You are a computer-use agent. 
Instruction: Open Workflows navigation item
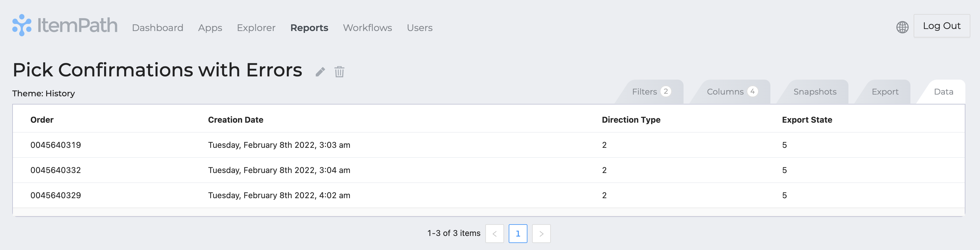click(367, 28)
